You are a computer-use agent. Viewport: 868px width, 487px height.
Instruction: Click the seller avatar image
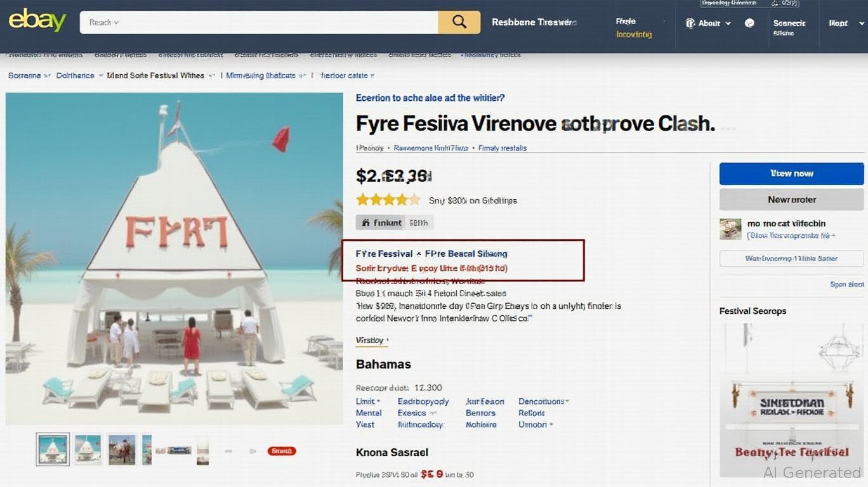pyautogui.click(x=730, y=229)
